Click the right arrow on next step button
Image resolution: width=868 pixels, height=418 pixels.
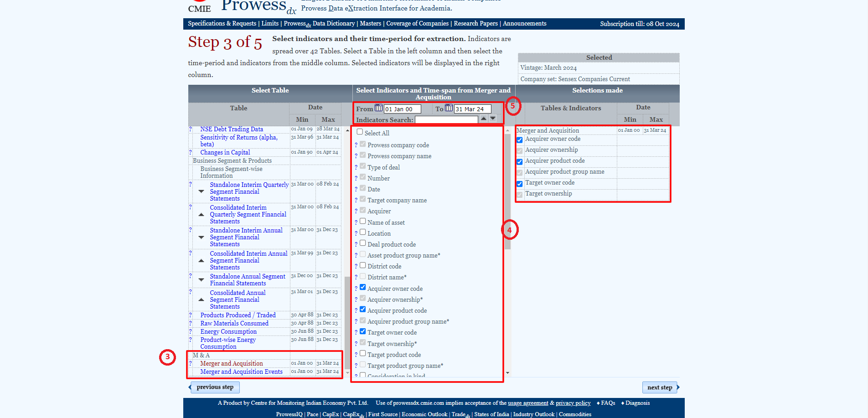(x=678, y=387)
